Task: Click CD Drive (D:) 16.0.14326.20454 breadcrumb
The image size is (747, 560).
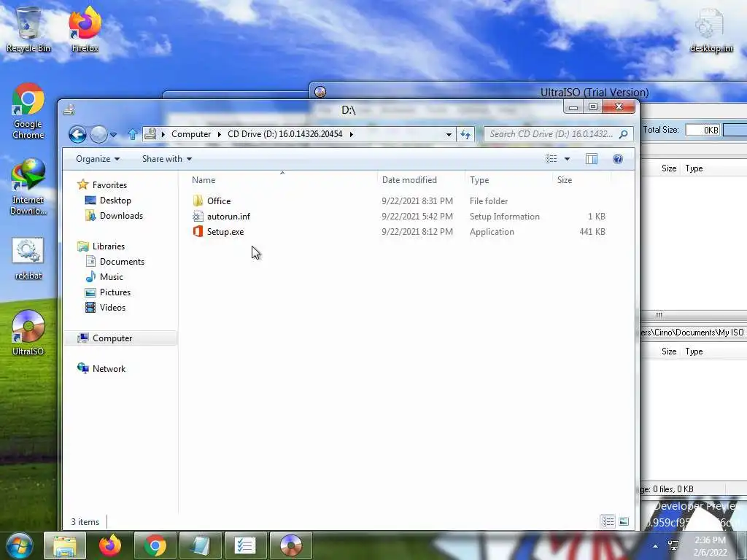Action: [285, 134]
